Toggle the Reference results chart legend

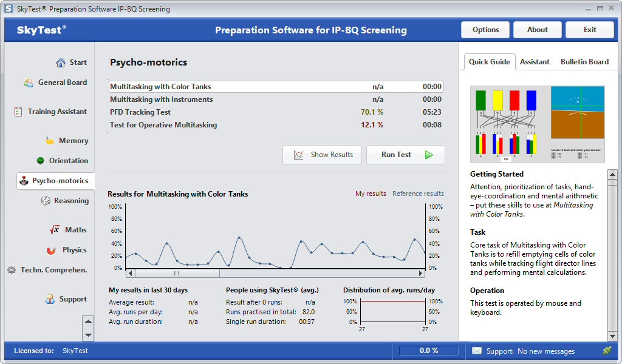[418, 194]
